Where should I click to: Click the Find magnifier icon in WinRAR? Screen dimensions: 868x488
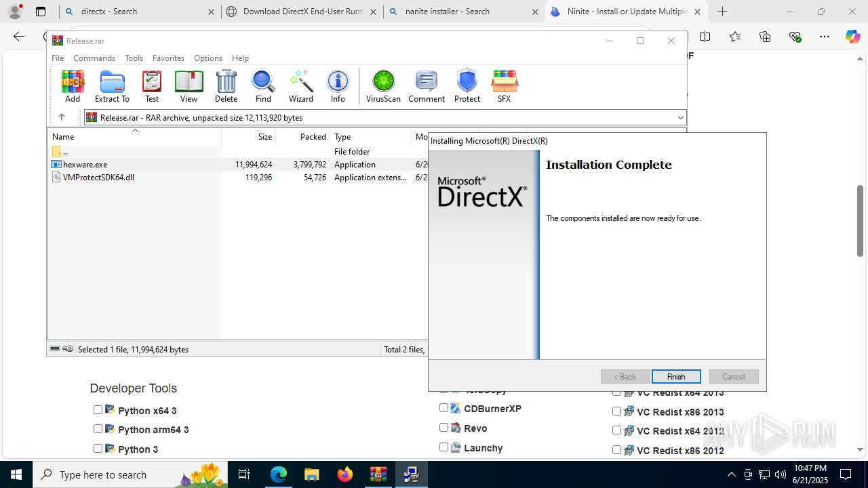pos(263,86)
